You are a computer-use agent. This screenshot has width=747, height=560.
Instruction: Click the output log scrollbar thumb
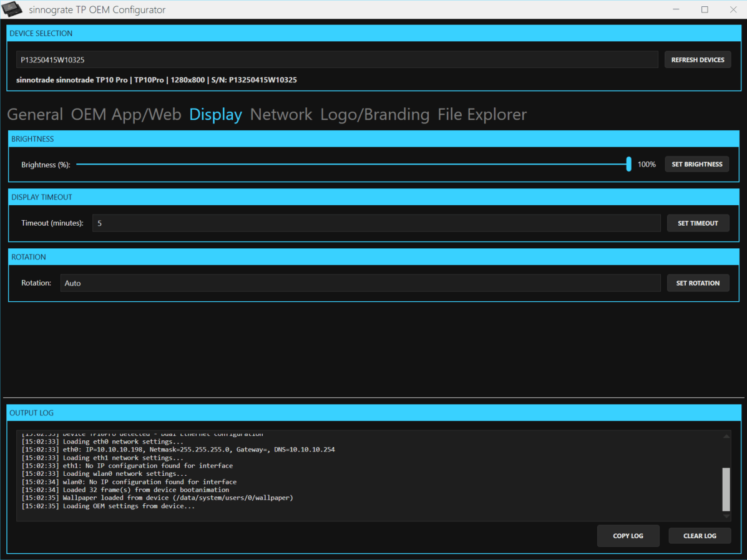(x=726, y=490)
